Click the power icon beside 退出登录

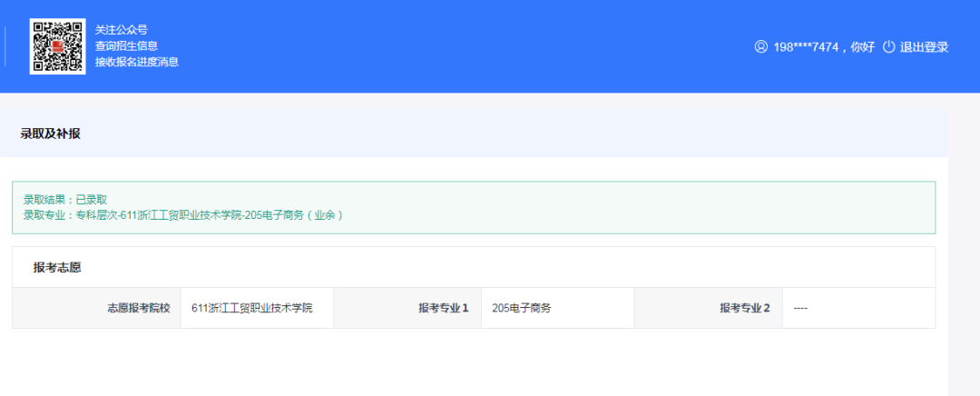tap(888, 47)
